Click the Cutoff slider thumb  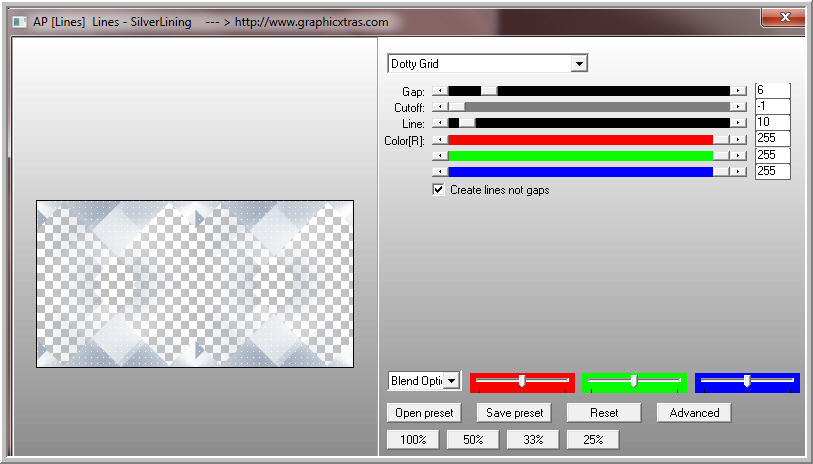pos(457,107)
